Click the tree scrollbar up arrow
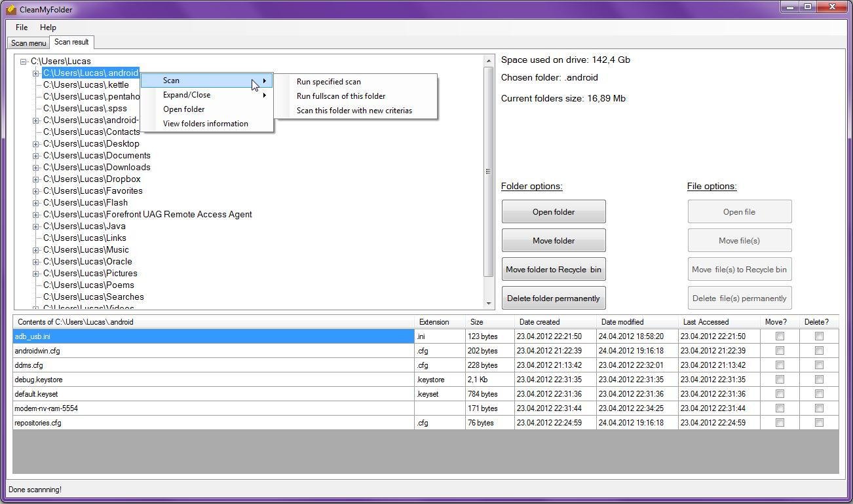 488,61
